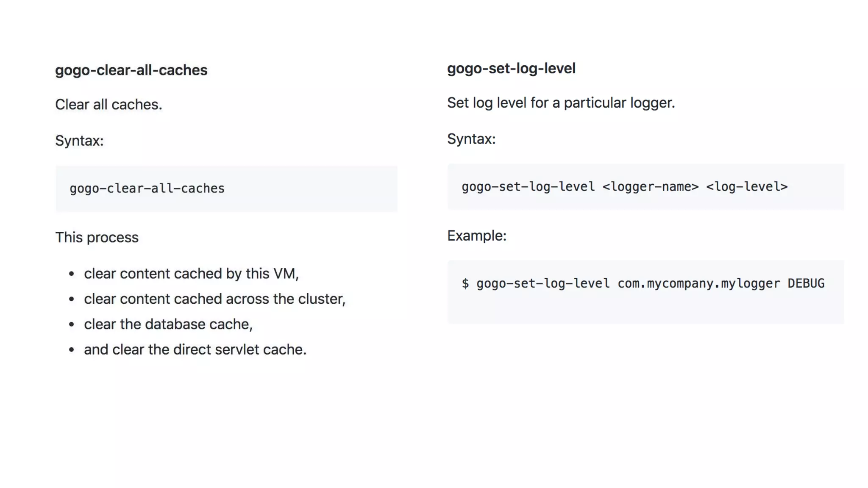
Task: Click com.mycompany.mylogger in the example command
Action: coord(698,283)
